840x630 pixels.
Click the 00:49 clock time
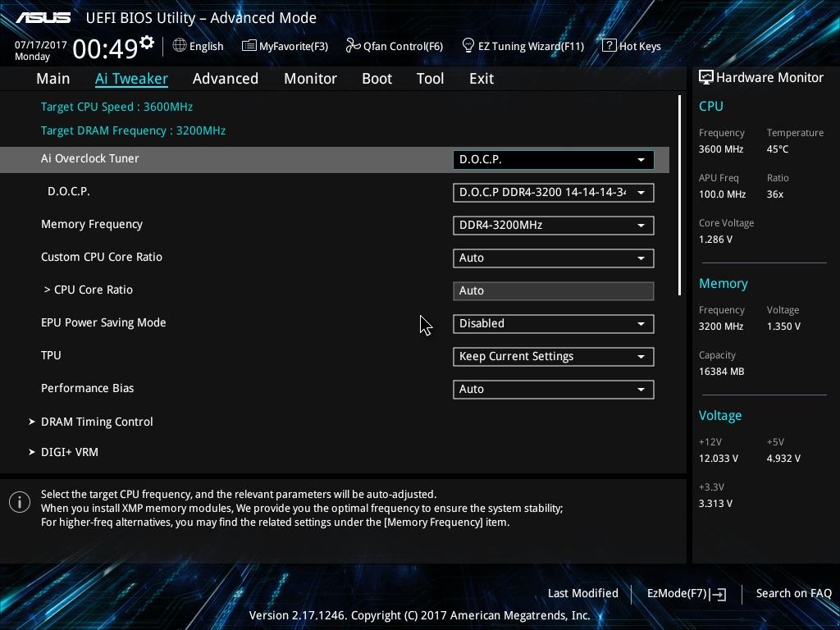tap(105, 49)
